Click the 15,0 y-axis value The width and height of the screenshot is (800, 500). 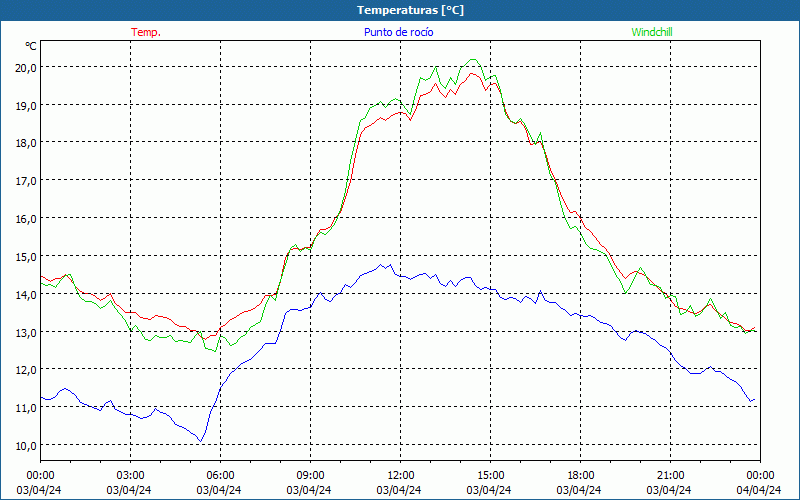pyautogui.click(x=26, y=256)
